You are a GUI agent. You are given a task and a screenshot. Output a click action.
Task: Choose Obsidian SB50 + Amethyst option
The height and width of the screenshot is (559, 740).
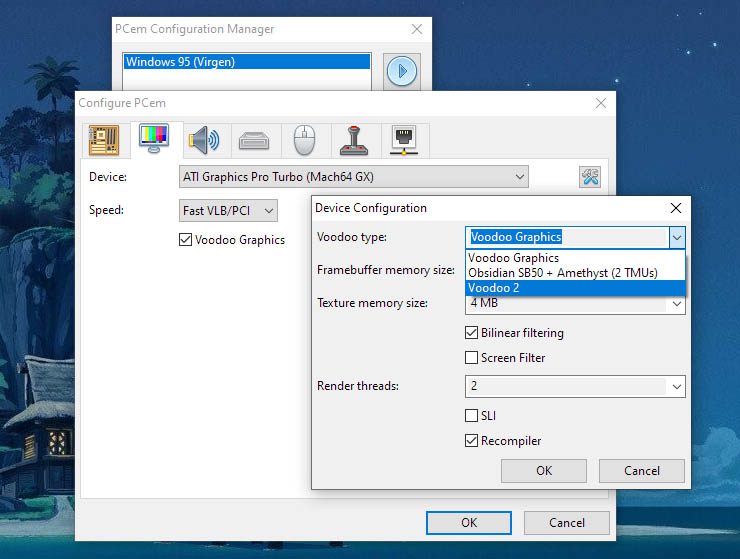(575, 273)
